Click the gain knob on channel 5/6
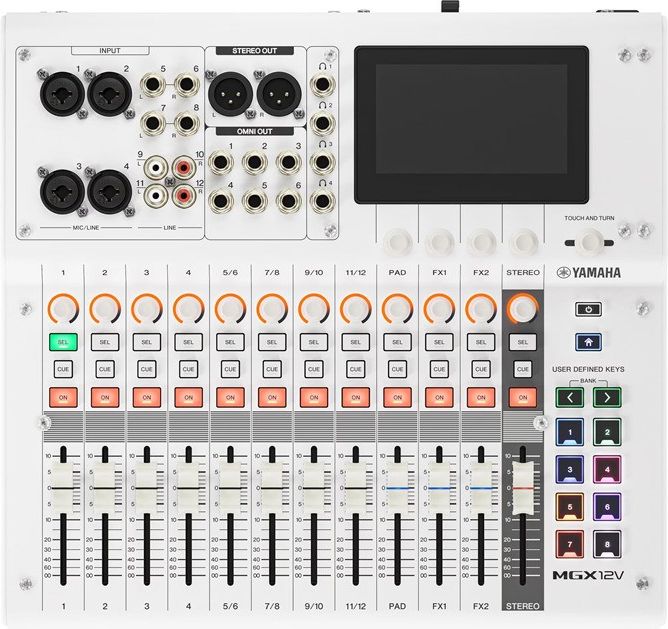 [x=229, y=307]
